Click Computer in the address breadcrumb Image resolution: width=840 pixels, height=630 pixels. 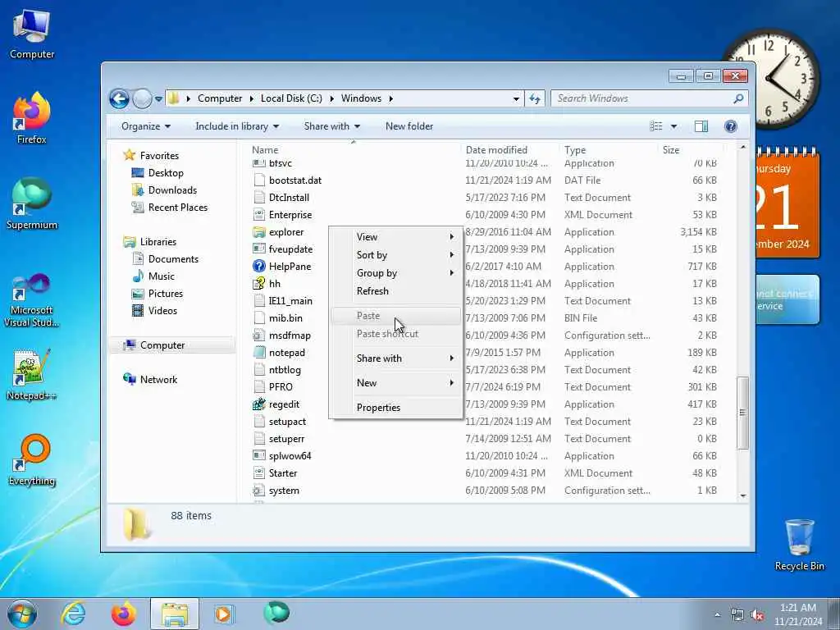(220, 98)
